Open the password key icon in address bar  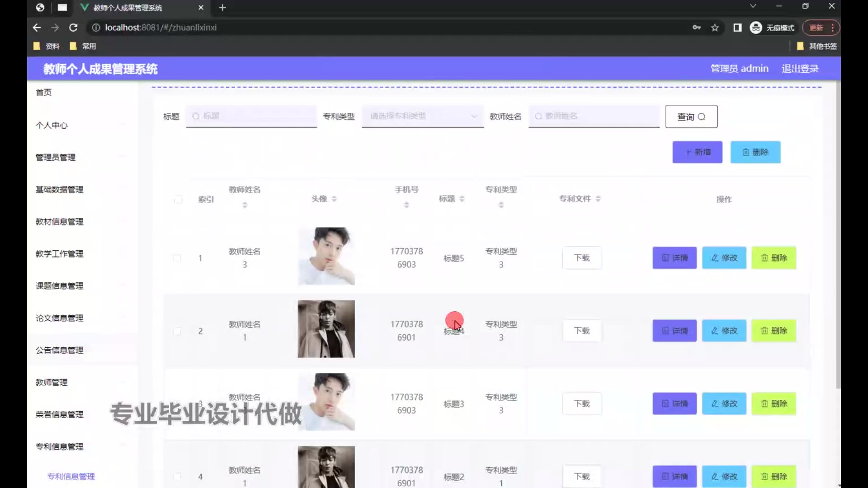click(x=697, y=28)
